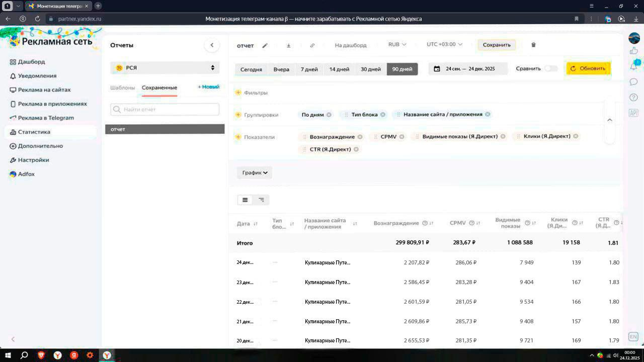Remove the CPMV metric chip
This screenshot has height=362, width=644.
[x=402, y=137]
